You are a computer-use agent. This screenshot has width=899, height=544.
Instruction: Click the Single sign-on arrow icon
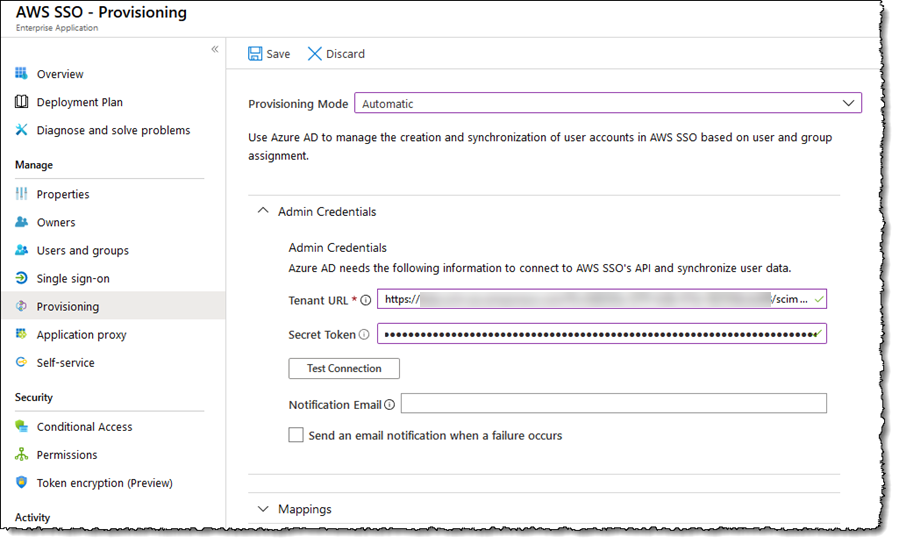click(x=21, y=278)
